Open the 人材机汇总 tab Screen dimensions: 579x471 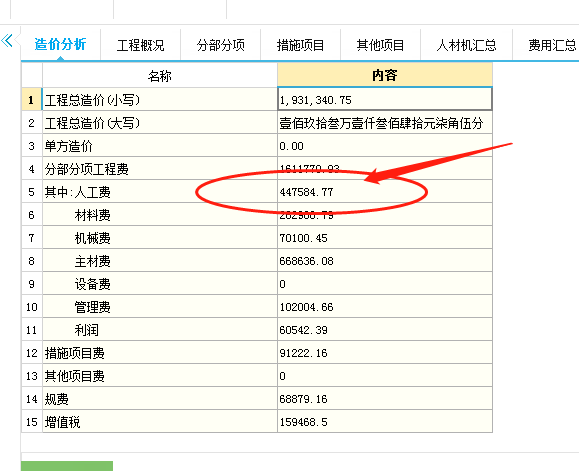point(466,45)
